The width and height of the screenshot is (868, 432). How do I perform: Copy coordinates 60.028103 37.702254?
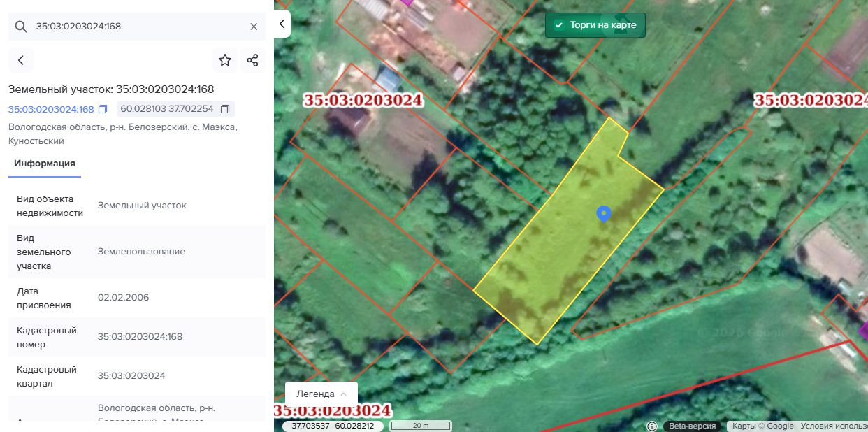pyautogui.click(x=225, y=109)
